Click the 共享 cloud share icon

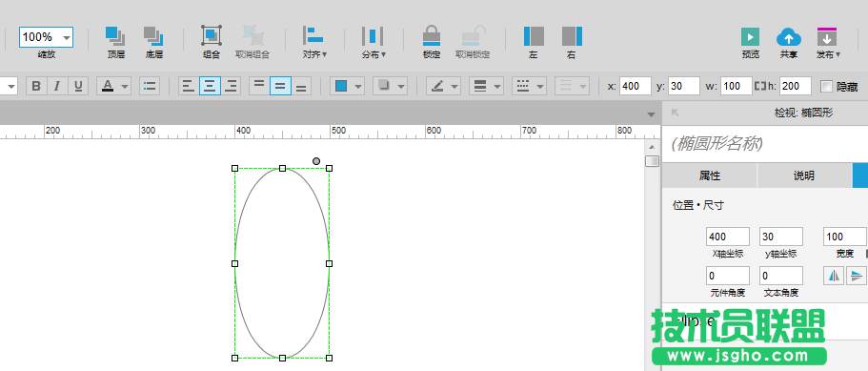(789, 37)
